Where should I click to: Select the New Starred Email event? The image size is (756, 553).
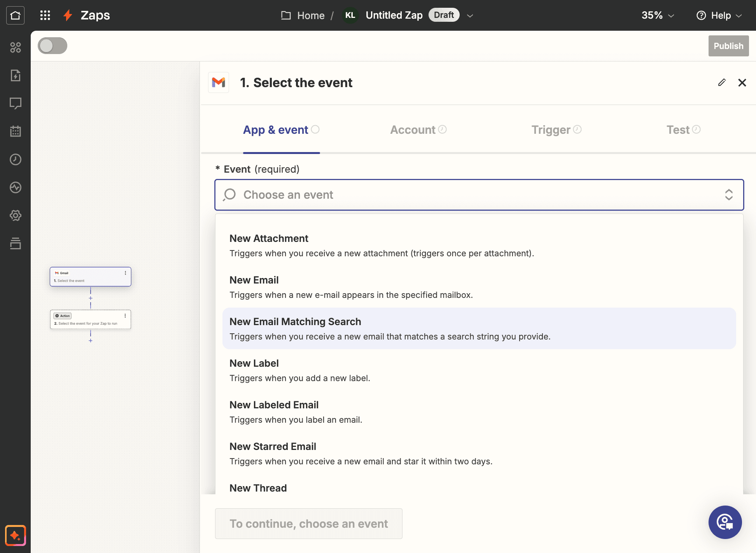coord(479,453)
